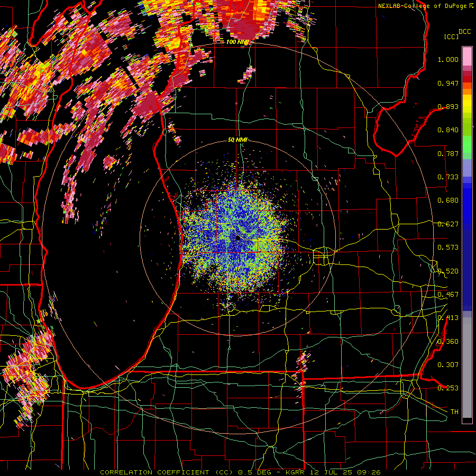This screenshot has width=476, height=476.
Task: Click the KGRR station identifier
Action: 295,472
